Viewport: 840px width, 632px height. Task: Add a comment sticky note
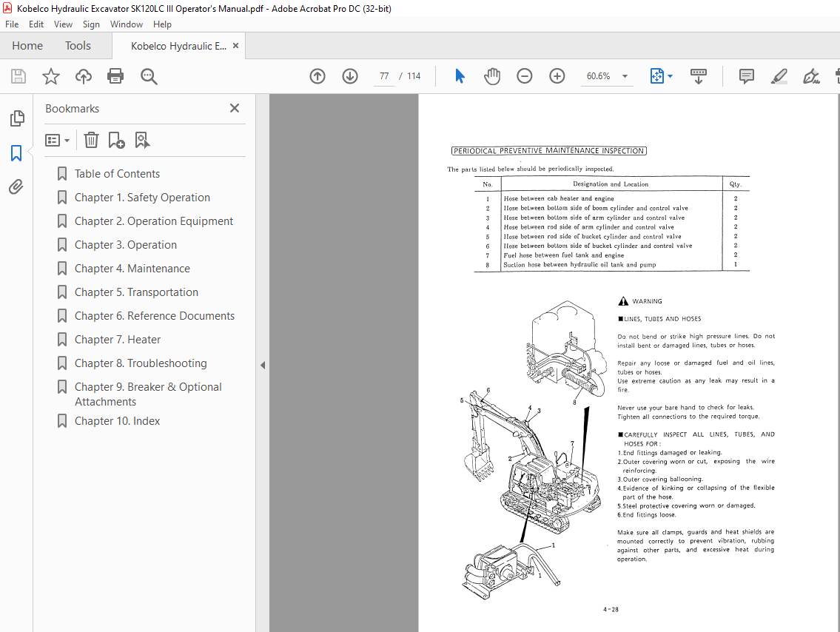[746, 76]
